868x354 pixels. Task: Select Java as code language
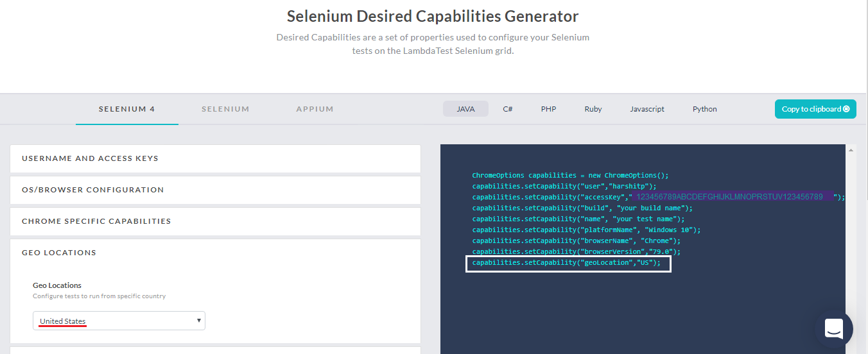click(x=465, y=109)
